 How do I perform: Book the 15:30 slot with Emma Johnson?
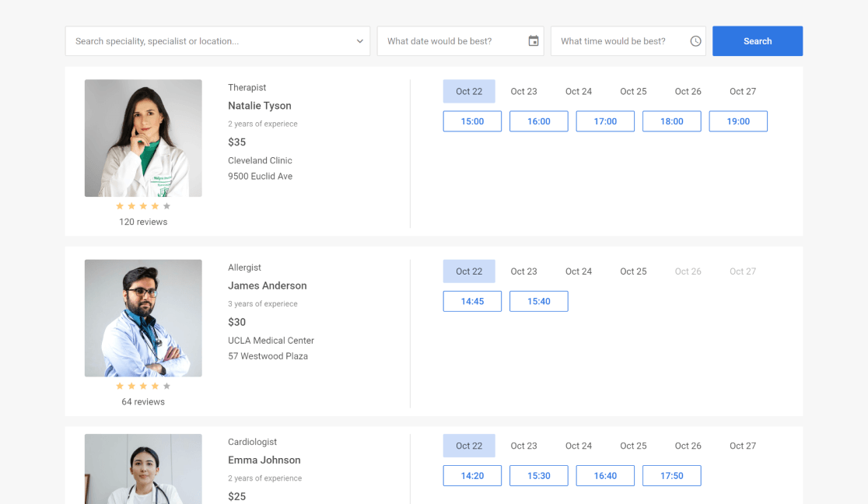[x=539, y=476]
